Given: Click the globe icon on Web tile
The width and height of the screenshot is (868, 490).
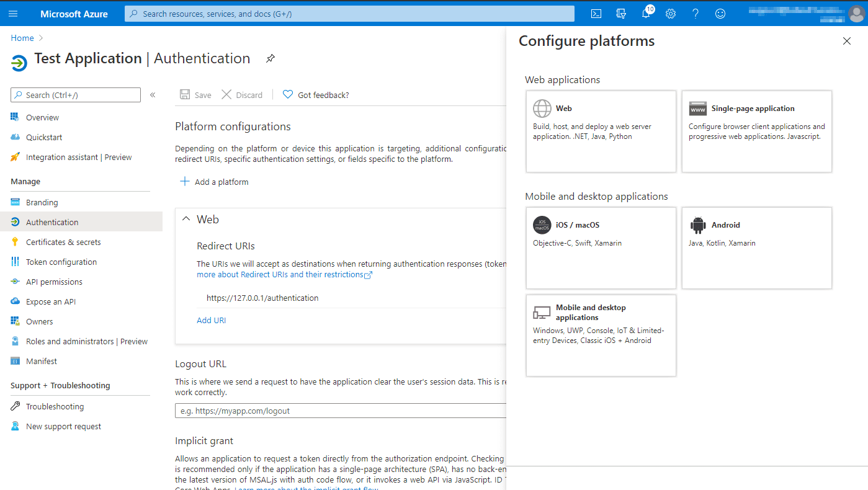Looking at the screenshot, I should point(542,109).
